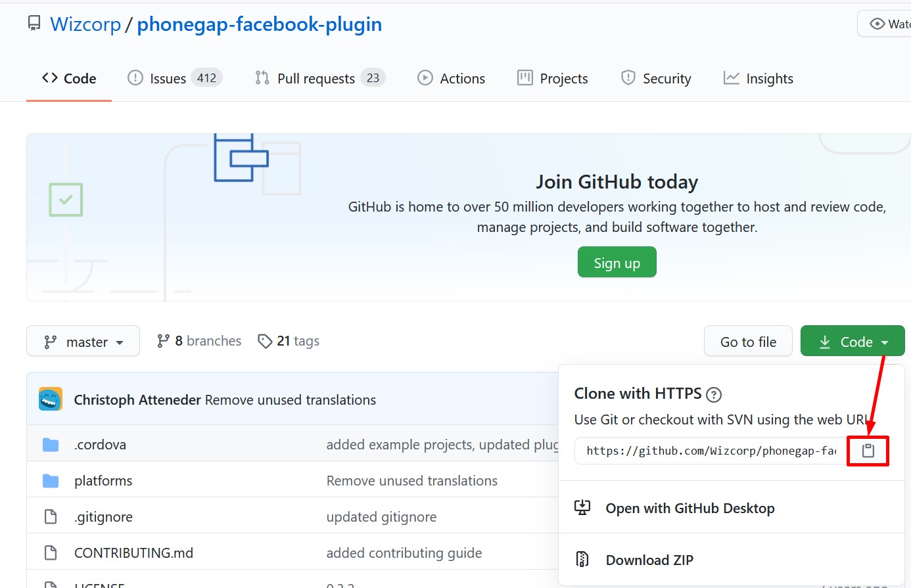911x588 pixels.
Task: Switch to the Code tab
Action: point(69,78)
